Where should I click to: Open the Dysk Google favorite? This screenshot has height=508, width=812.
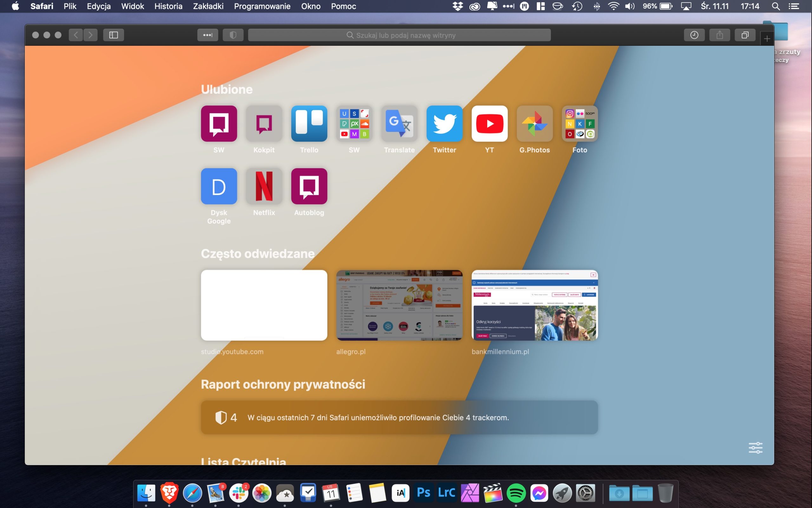[x=219, y=186]
